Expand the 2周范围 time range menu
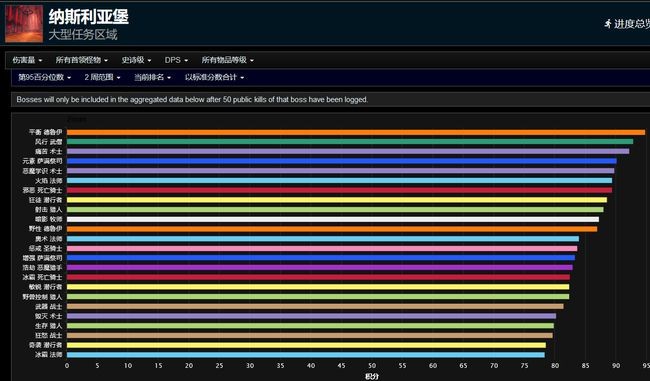Viewport: 650px width, 381px height. coord(102,77)
